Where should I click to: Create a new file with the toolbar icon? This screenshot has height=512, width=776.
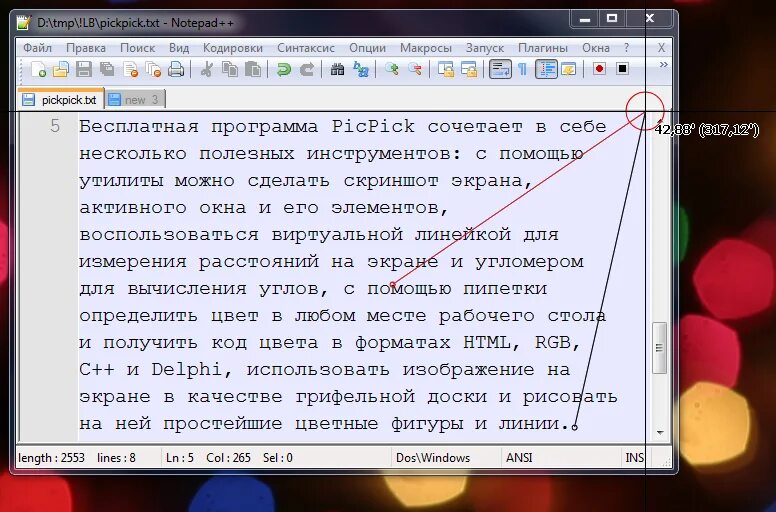pos(38,69)
